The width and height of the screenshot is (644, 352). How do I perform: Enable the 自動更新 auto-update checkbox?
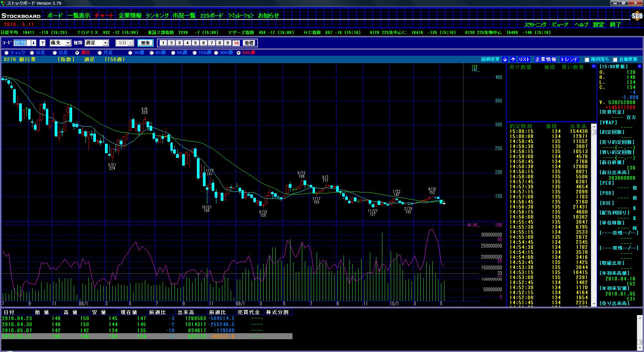(615, 60)
